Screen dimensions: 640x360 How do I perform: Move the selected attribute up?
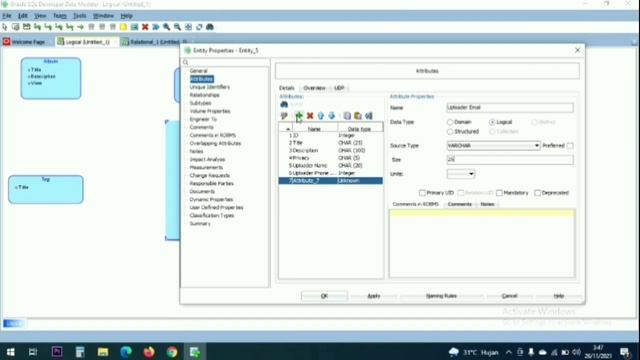click(x=321, y=116)
